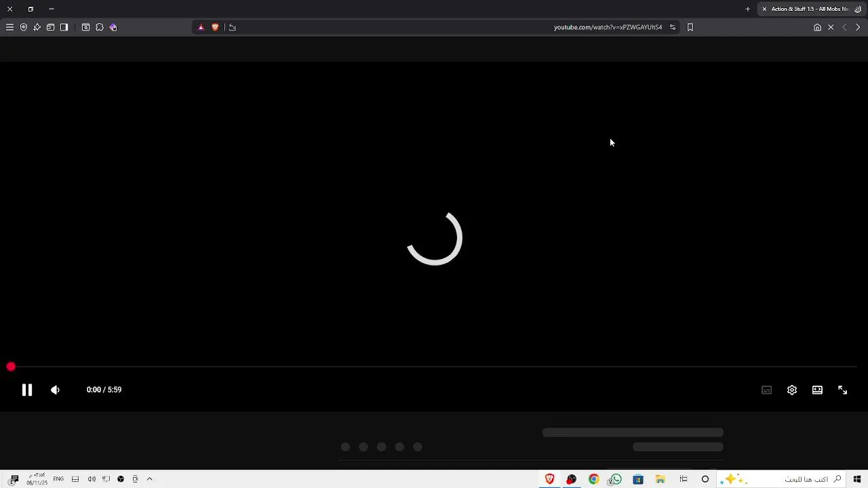The width and height of the screenshot is (868, 488).
Task: Show hidden system tray icons
Action: point(150,479)
